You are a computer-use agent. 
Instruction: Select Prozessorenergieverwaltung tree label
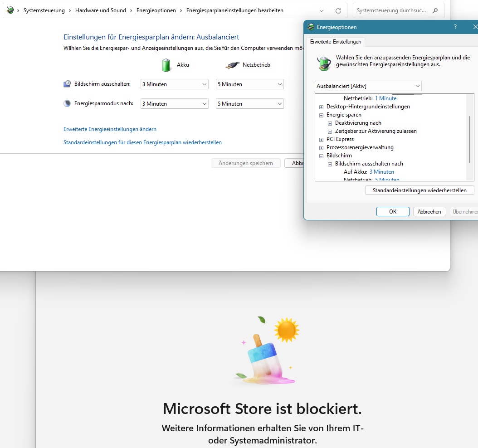360,147
